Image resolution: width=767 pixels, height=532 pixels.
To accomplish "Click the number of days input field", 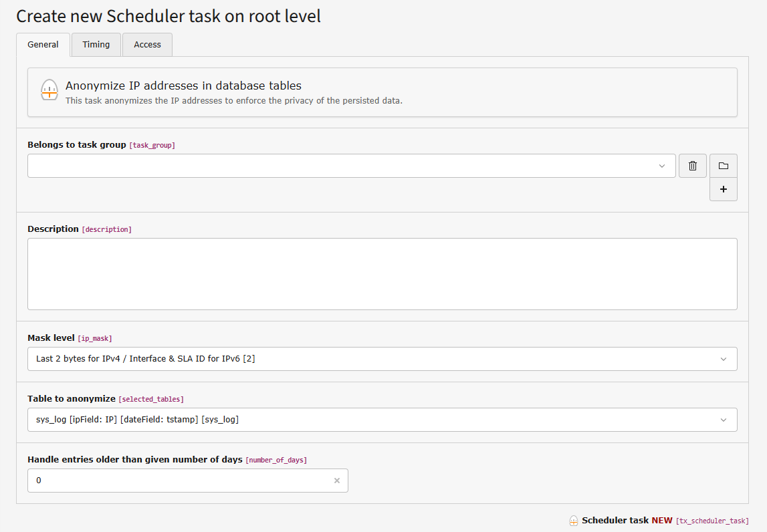I will (167, 481).
